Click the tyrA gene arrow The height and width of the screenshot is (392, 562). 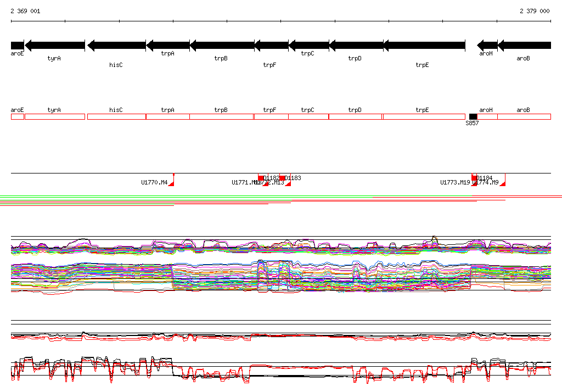(x=55, y=45)
